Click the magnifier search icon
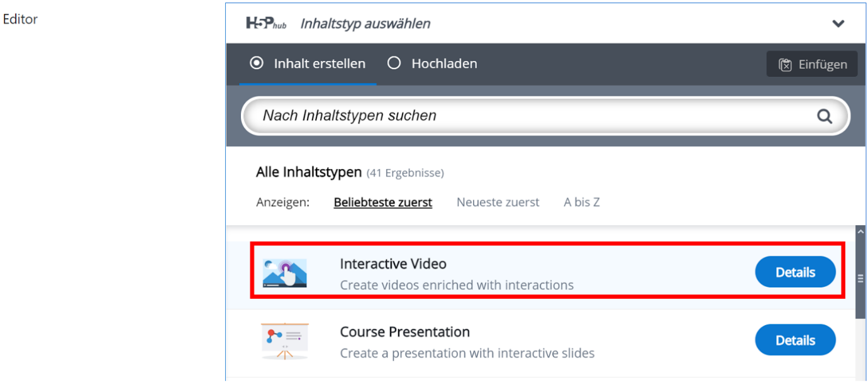 click(824, 116)
